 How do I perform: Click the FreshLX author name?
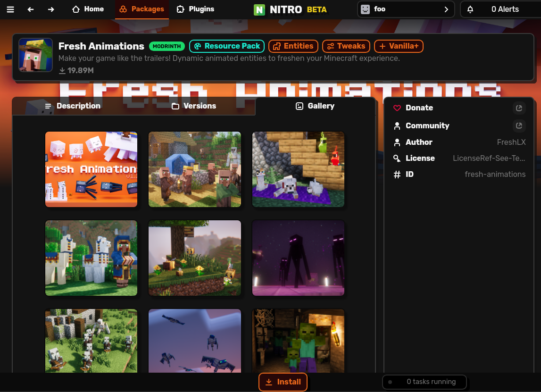pyautogui.click(x=511, y=142)
